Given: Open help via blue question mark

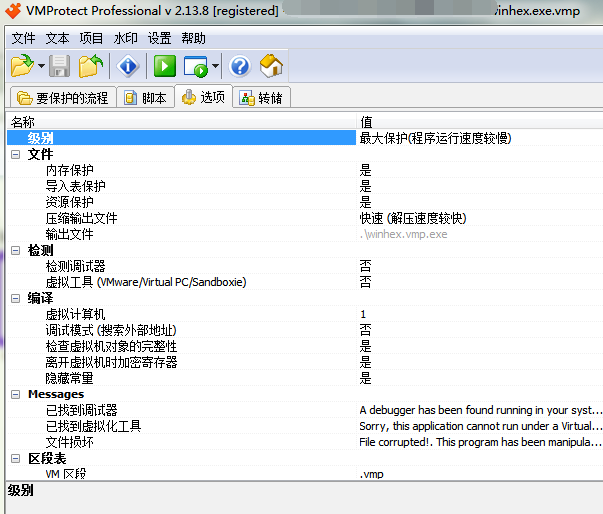Looking at the screenshot, I should 240,66.
